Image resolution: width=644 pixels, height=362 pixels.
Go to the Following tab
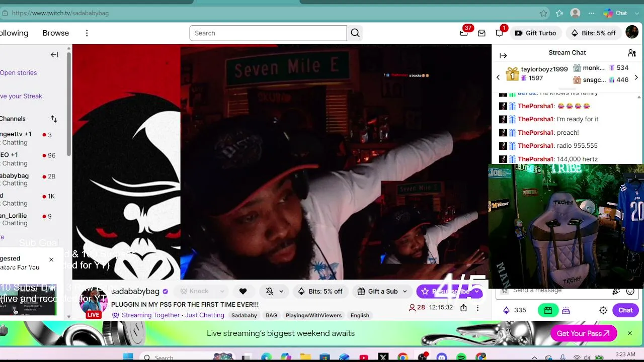point(14,33)
